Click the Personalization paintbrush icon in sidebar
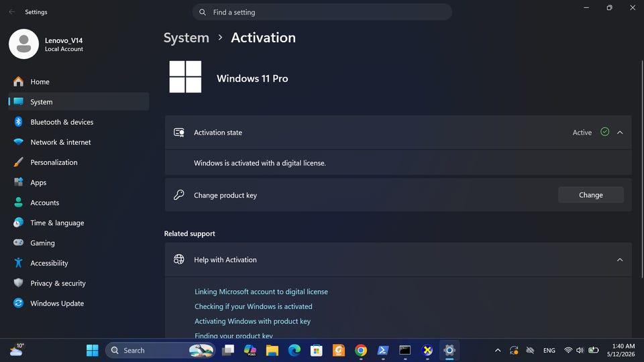Image resolution: width=644 pixels, height=362 pixels. point(19,162)
